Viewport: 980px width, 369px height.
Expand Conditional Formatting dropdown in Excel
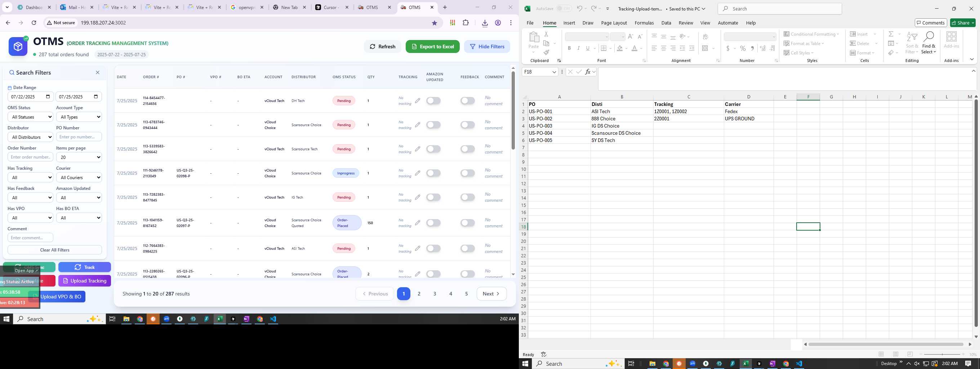pos(811,34)
